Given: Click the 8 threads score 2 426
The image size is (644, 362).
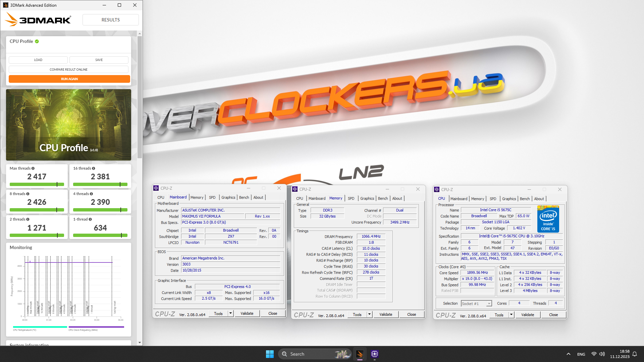Looking at the screenshot, I should 37,202.
